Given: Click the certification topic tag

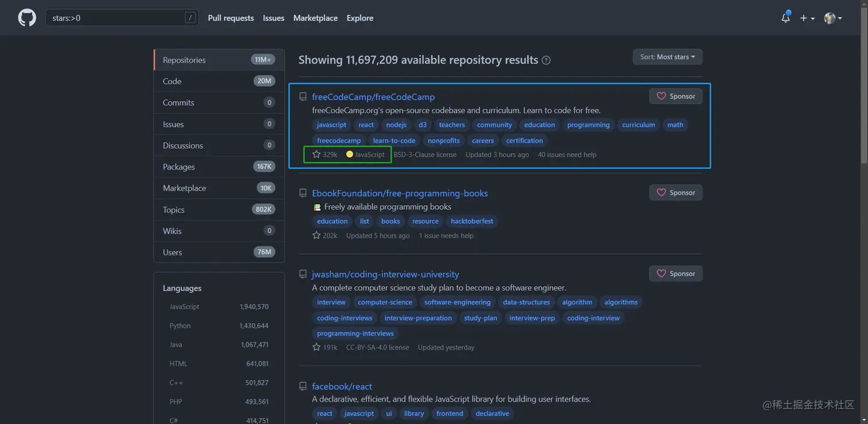Looking at the screenshot, I should (x=524, y=140).
